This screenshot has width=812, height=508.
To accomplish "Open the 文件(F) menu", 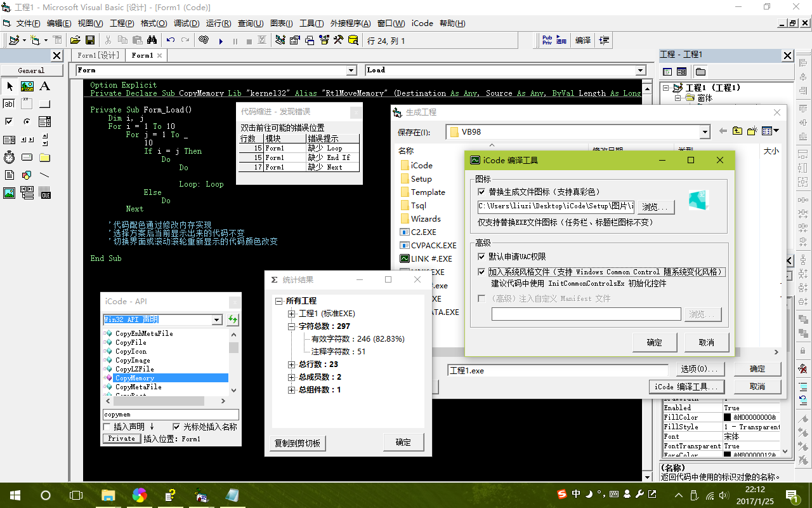I will (x=28, y=23).
